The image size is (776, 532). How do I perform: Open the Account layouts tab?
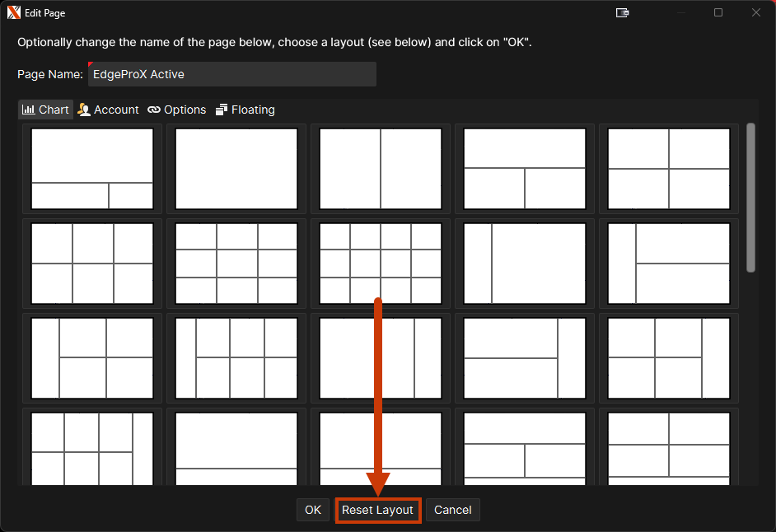pos(108,110)
